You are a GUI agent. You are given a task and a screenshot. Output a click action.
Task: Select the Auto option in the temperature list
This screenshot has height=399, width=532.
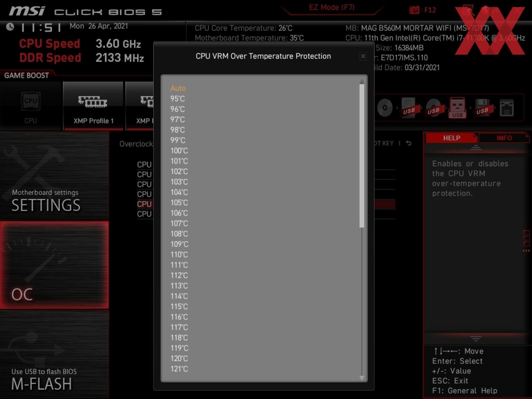[178, 88]
